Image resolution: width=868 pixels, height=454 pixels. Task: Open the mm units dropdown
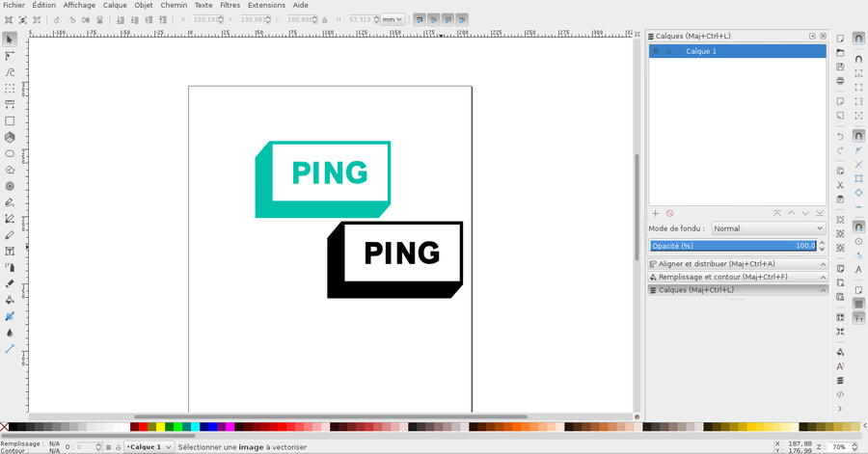(393, 19)
